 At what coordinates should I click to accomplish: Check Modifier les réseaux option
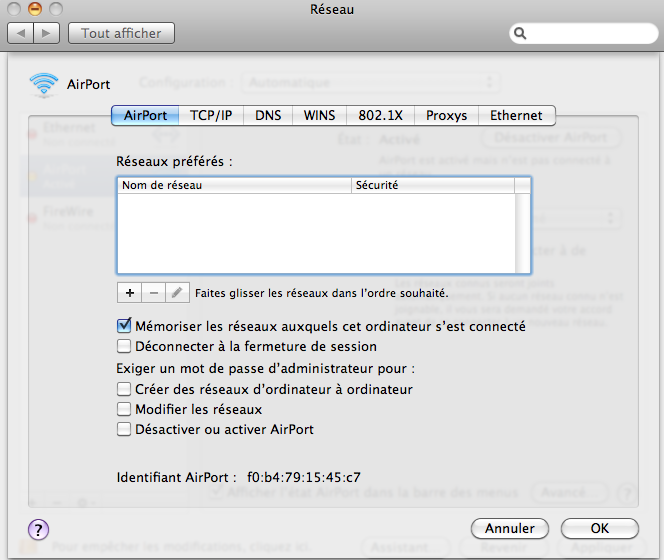tap(124, 409)
